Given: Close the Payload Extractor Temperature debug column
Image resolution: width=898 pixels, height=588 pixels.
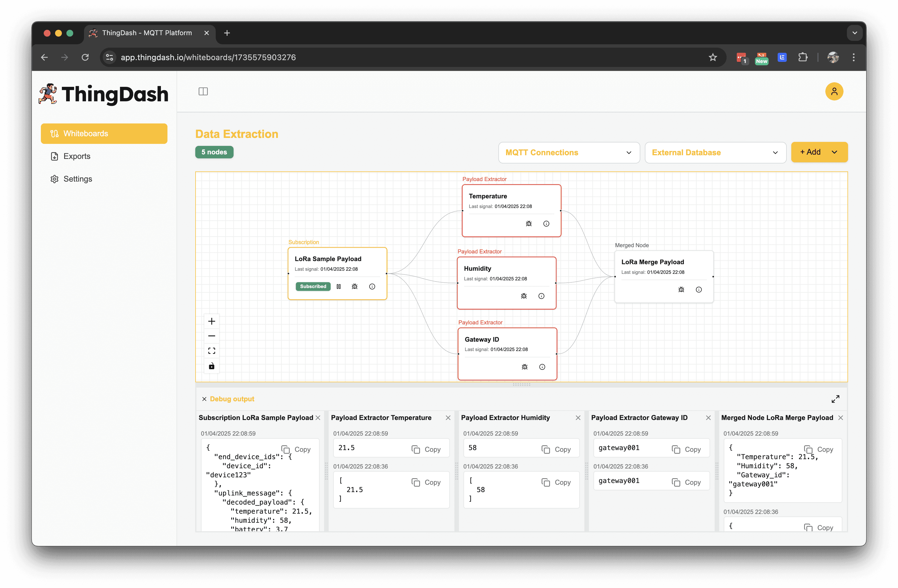Looking at the screenshot, I should tap(448, 418).
